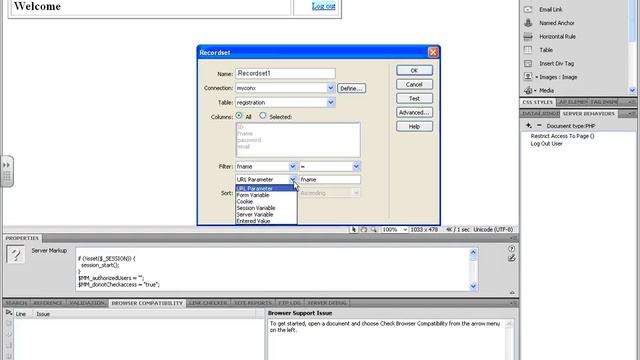Click the Log out link on page
The height and width of the screenshot is (360, 640).
(x=324, y=6)
